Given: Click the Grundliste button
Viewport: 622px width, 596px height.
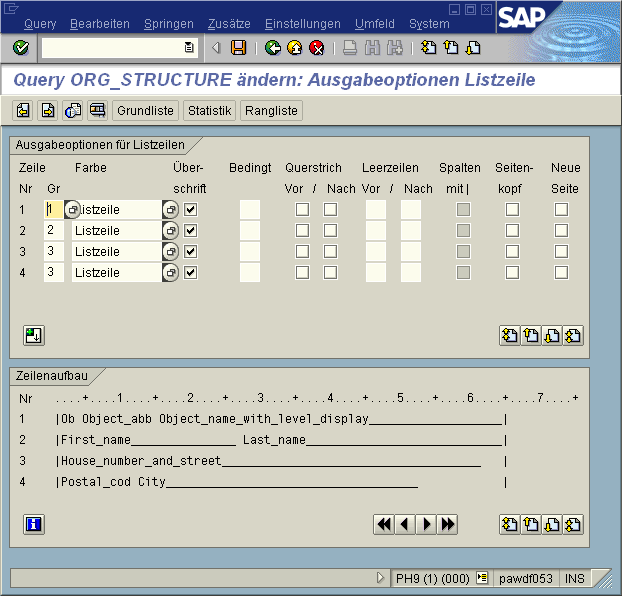Looking at the screenshot, I should point(146,110).
